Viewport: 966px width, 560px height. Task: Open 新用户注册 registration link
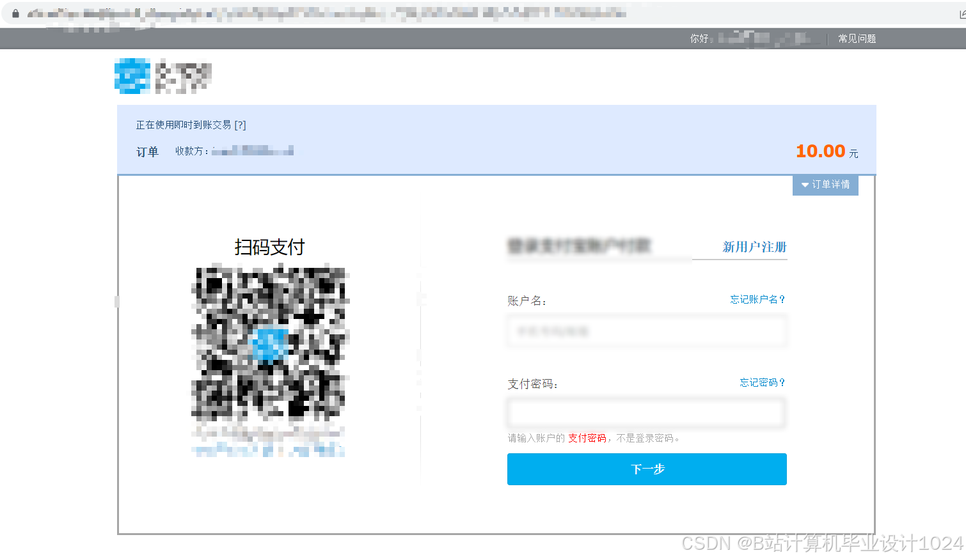[754, 247]
